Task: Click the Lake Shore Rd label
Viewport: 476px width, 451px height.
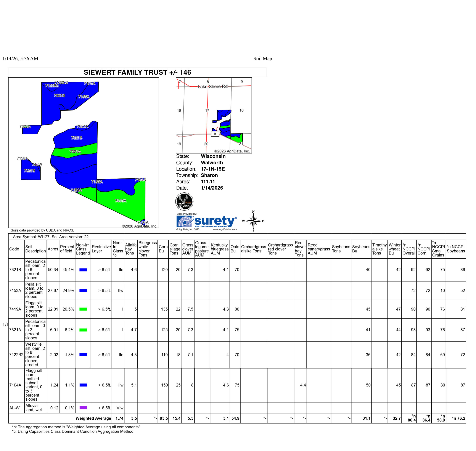Action: tap(213, 87)
